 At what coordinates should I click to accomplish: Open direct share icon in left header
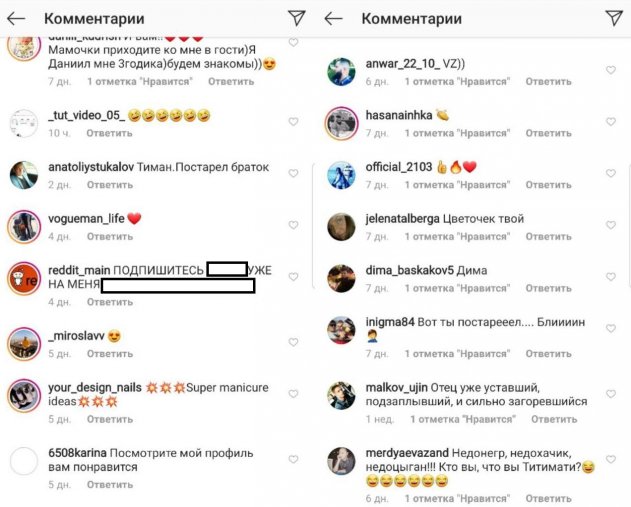click(297, 18)
